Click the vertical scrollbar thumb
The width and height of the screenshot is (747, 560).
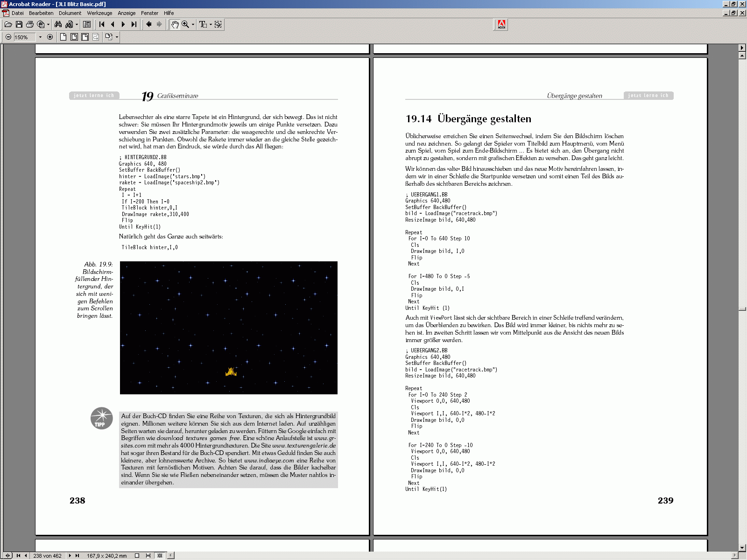742,308
